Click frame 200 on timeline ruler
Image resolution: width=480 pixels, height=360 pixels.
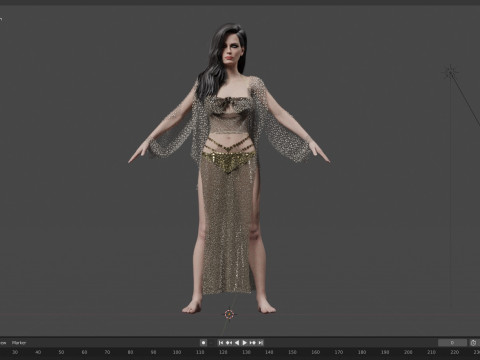408,352
